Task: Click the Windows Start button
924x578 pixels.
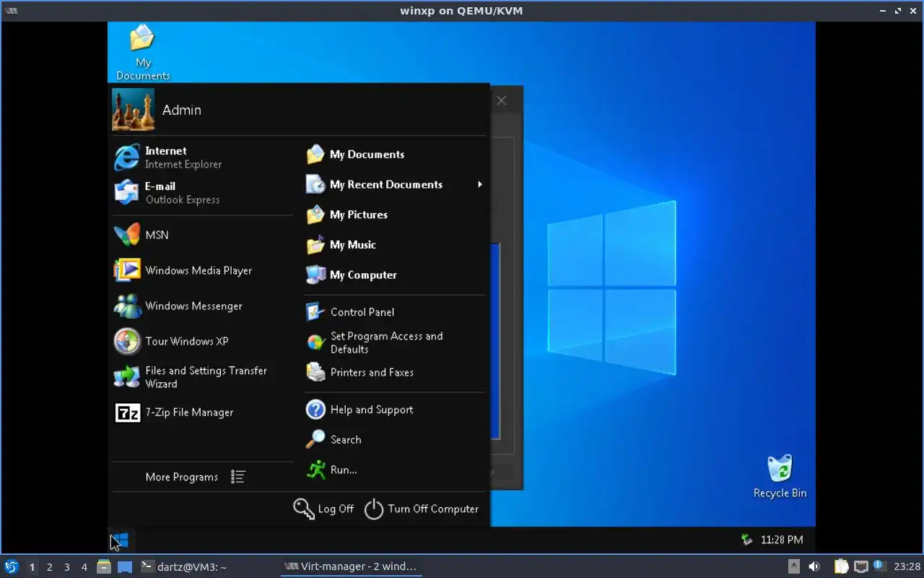Action: tap(119, 540)
